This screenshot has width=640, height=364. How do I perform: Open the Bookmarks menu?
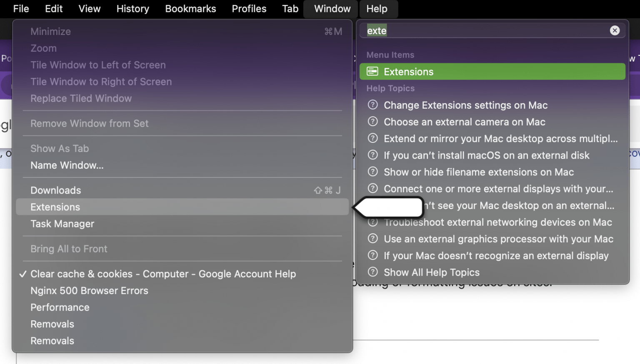pos(190,9)
